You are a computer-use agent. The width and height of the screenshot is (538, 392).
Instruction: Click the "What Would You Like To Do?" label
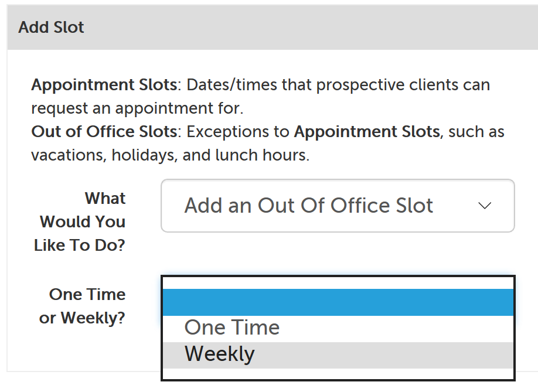(80, 221)
